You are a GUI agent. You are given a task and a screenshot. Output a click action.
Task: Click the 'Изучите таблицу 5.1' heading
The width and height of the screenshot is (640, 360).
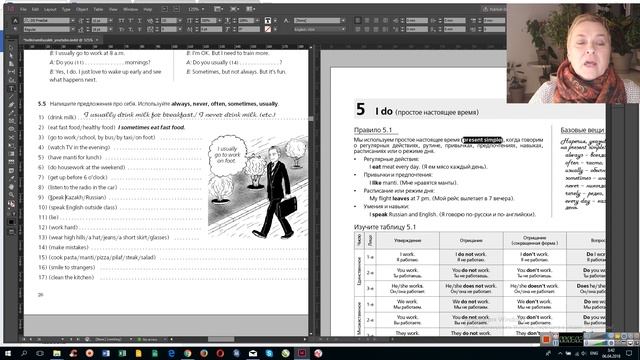tap(385, 227)
